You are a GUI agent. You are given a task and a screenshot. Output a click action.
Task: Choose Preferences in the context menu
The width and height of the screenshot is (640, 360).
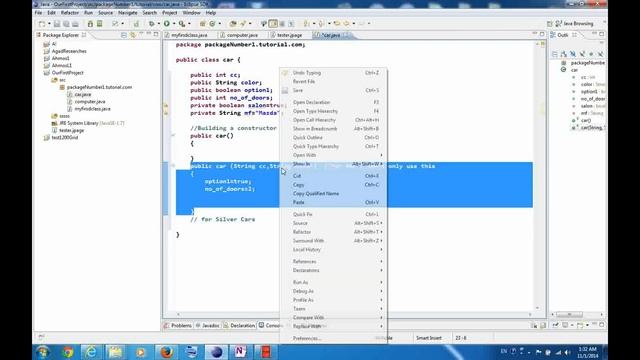[x=333, y=338]
